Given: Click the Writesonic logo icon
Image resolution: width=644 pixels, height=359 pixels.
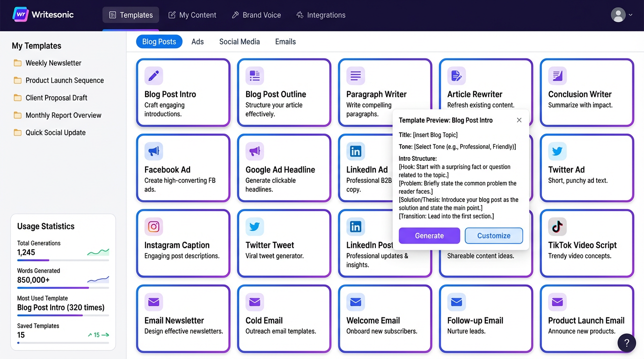Looking at the screenshot, I should (x=20, y=14).
